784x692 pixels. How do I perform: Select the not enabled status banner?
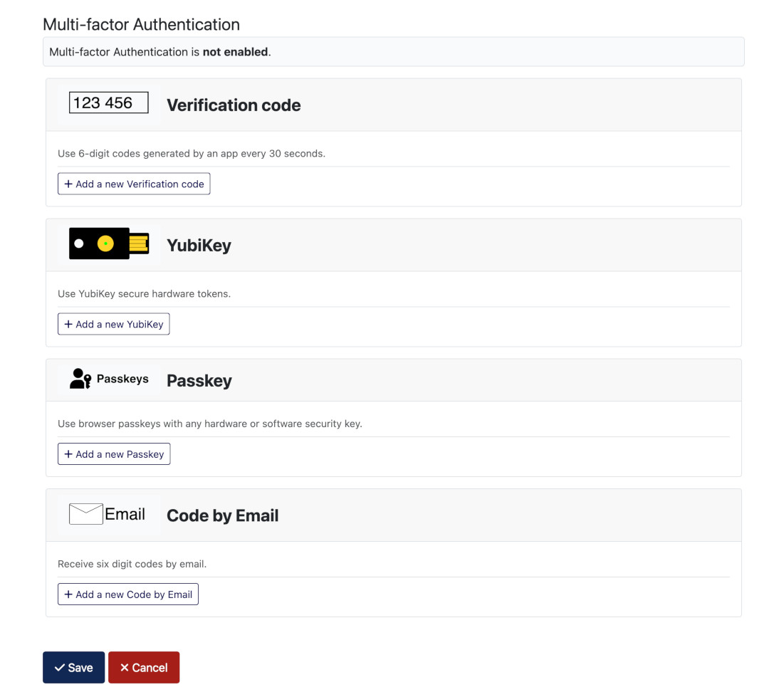[x=394, y=51]
